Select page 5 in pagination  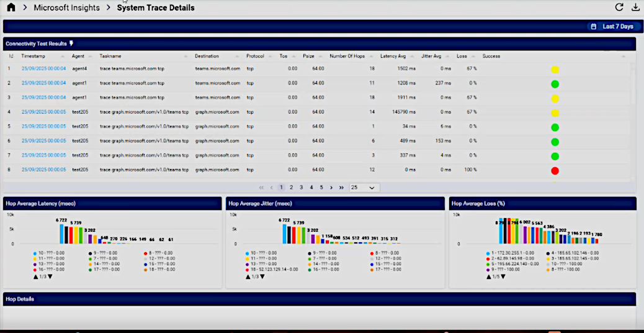(x=321, y=188)
